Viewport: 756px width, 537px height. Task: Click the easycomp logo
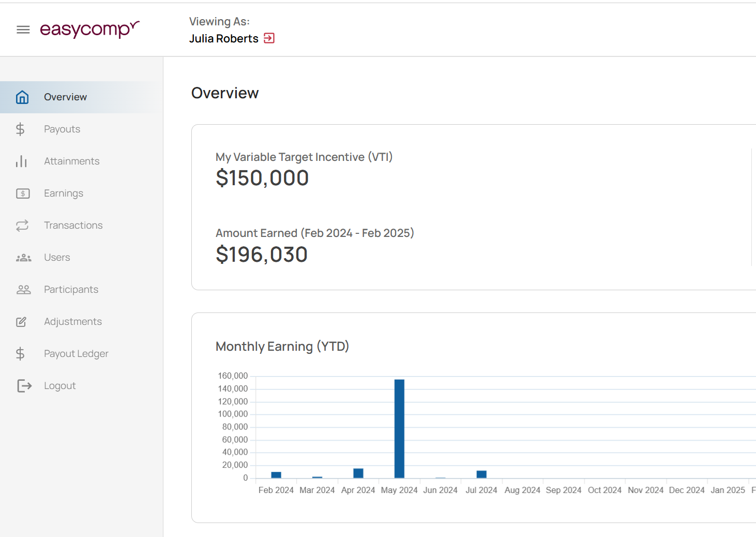[x=89, y=29]
